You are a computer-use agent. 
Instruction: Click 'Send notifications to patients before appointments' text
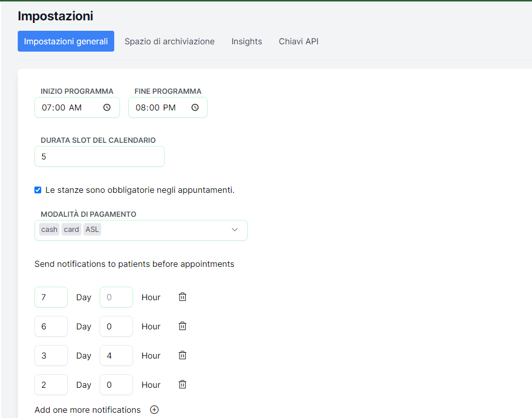[135, 264]
